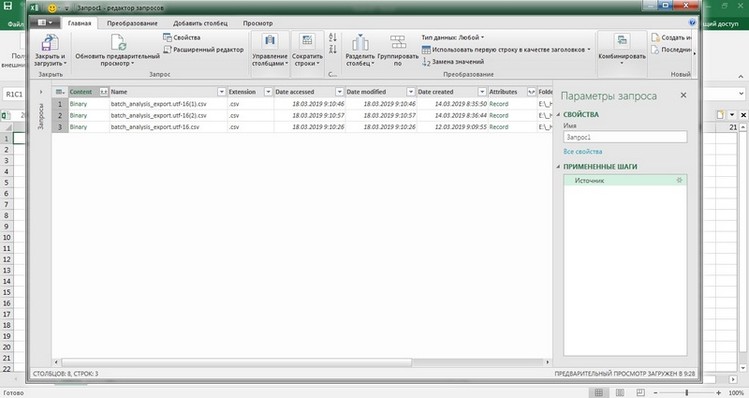Select row number 2 header in preview
The height and width of the screenshot is (398, 749).
(60, 115)
